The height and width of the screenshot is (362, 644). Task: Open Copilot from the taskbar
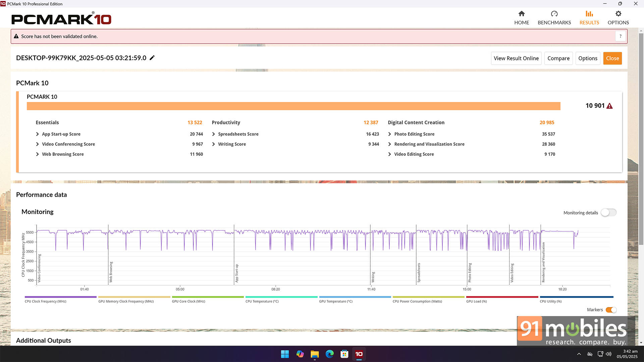(300, 354)
